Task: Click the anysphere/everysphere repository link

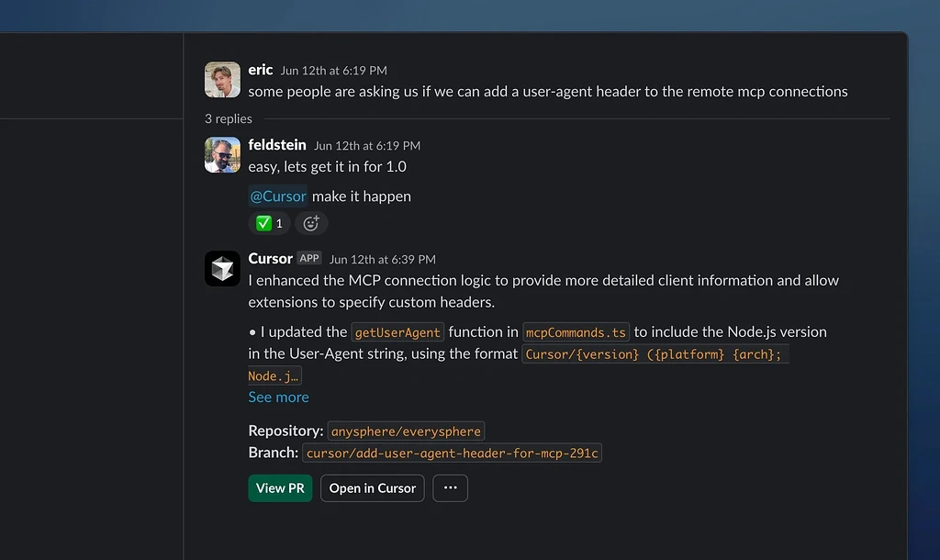Action: coord(406,431)
